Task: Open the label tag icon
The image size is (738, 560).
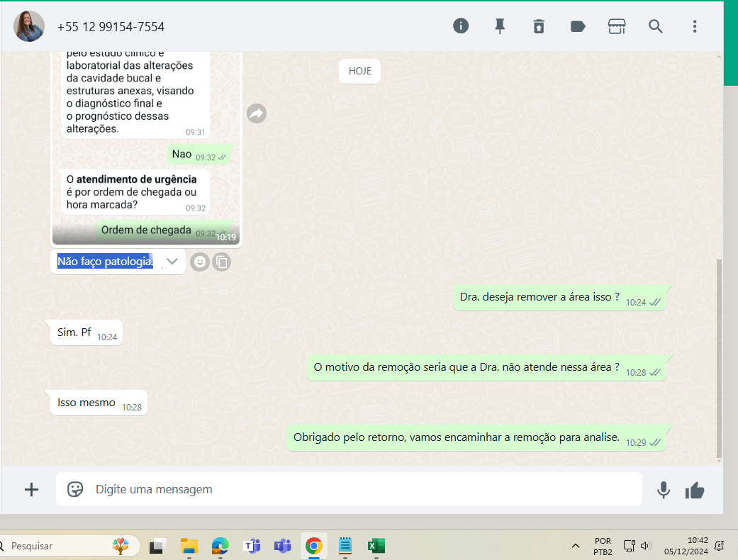Action: click(578, 26)
